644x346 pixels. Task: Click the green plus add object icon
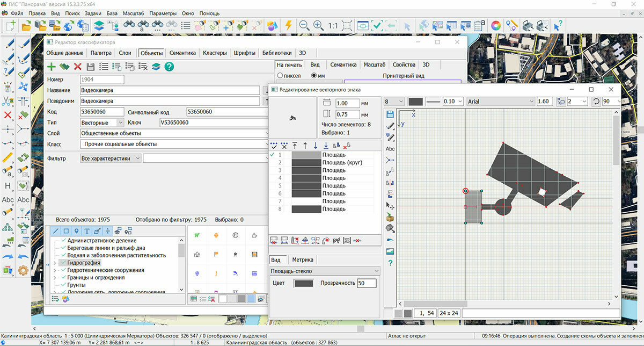52,67
